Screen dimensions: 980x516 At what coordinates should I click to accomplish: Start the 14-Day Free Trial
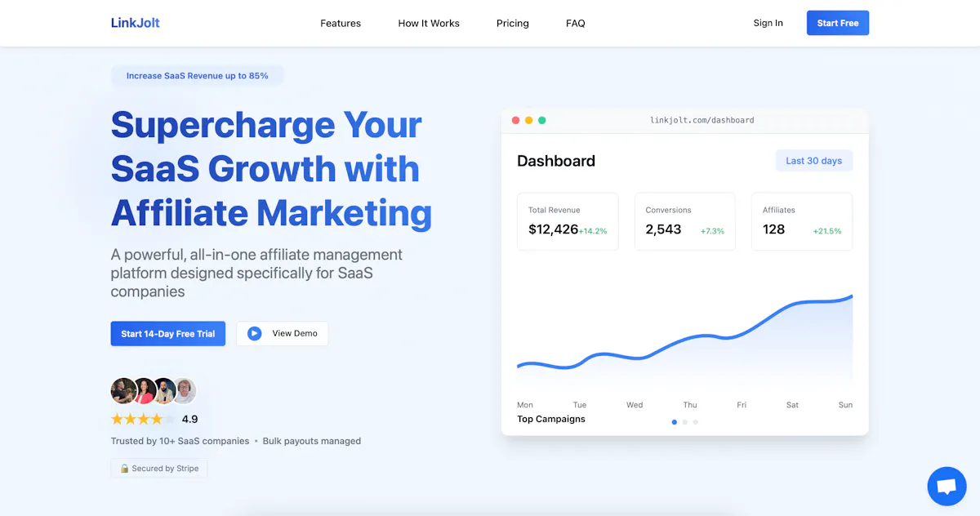168,333
